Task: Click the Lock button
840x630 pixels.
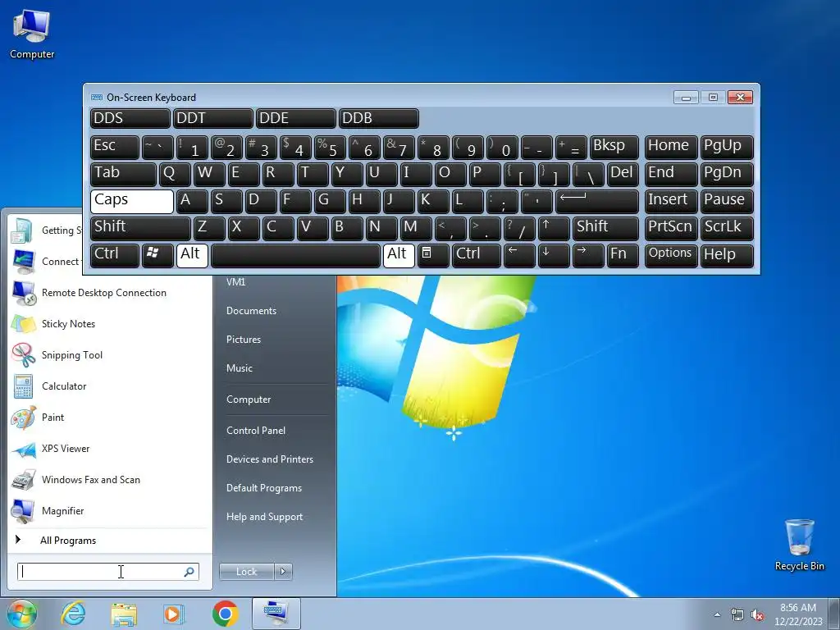Action: [246, 572]
